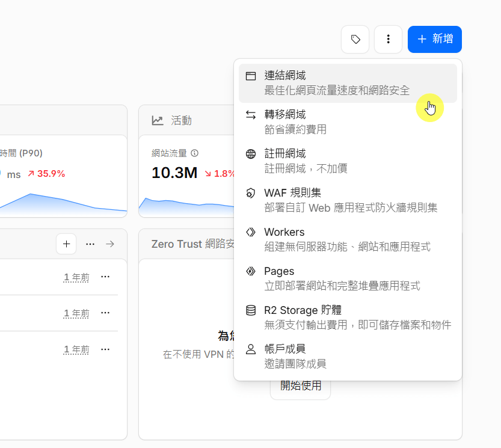Click the plus button in the left card header
Viewport: 501px width, 448px height.
pyautogui.click(x=66, y=244)
